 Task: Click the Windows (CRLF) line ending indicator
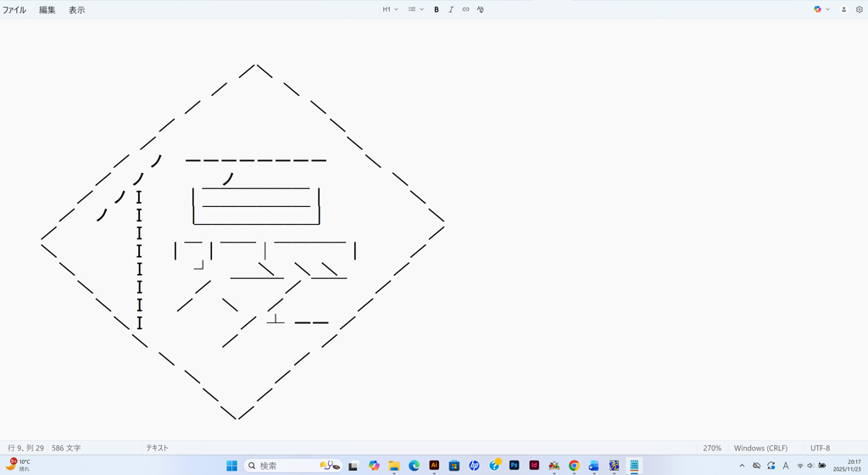760,448
